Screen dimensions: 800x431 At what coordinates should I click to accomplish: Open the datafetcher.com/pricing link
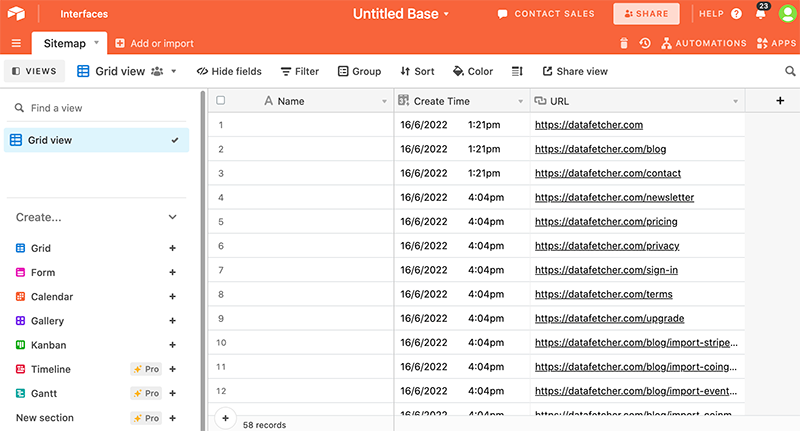(x=606, y=222)
